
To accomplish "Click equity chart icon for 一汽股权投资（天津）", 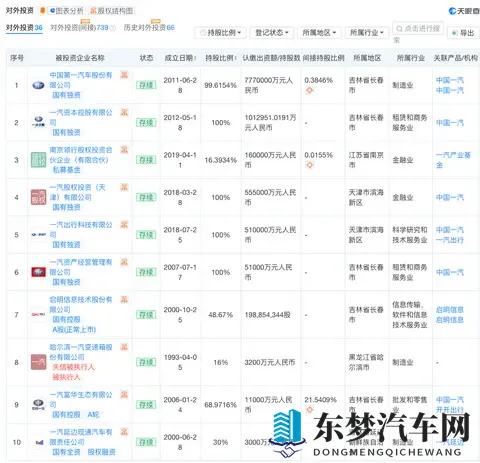I will tap(124, 187).
